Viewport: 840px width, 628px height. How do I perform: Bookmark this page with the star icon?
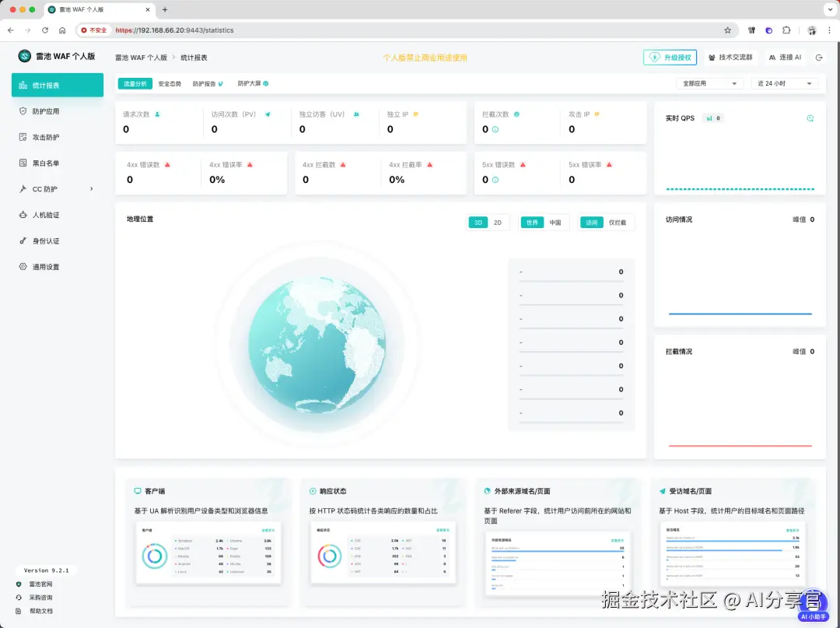pos(727,30)
